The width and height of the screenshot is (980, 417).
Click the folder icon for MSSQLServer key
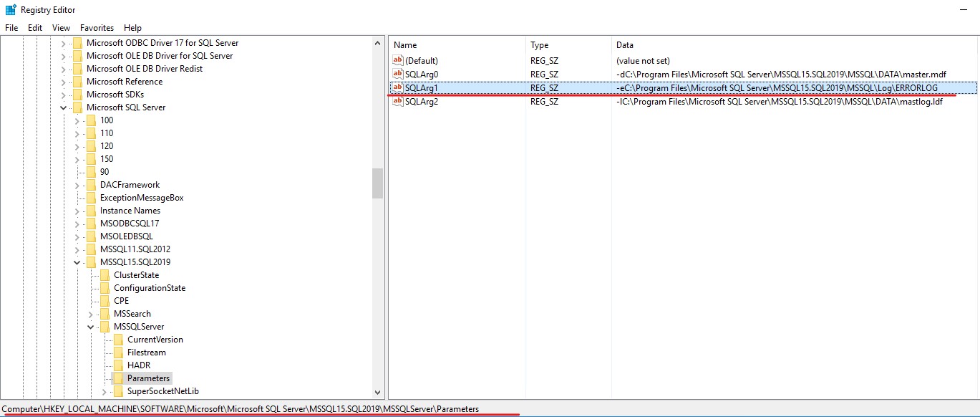click(x=103, y=326)
